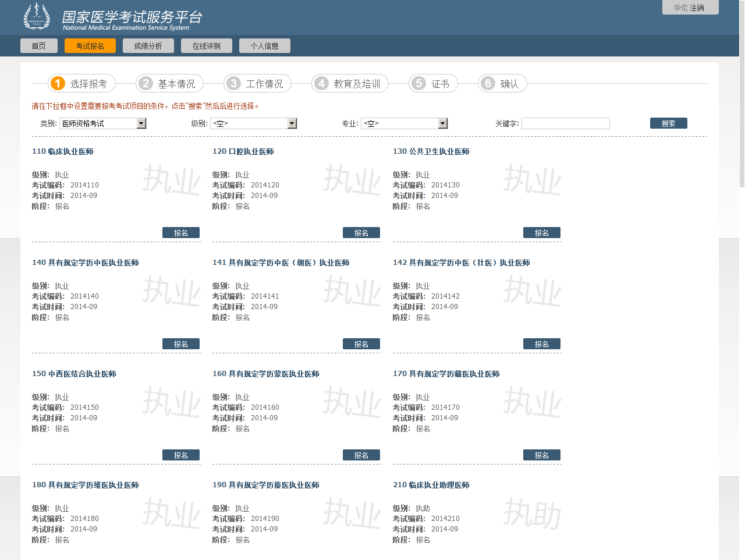The height and width of the screenshot is (560, 745).
Task: Open the 在线评测 menu item
Action: click(x=205, y=45)
